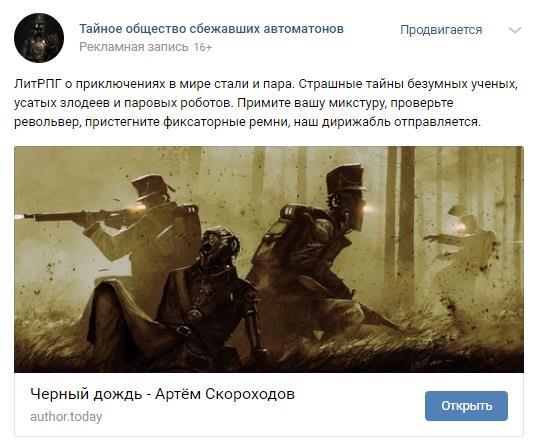Click the 16+ age rating mark
Screen dimensions: 538x447
click(x=203, y=47)
